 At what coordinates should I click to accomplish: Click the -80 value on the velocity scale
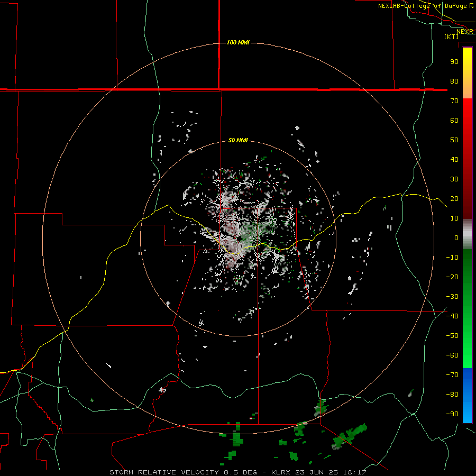tap(452, 395)
